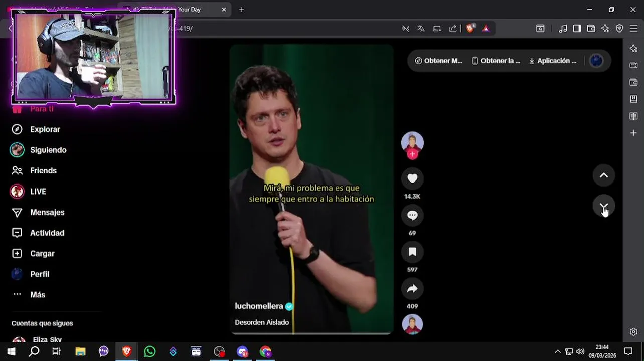The image size is (644, 361).
Task: Share the video using the arrow icon
Action: pyautogui.click(x=412, y=288)
